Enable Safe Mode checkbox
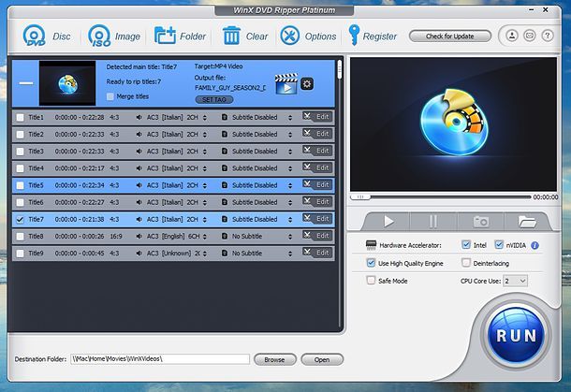Viewport: 571px width, 392px height. click(371, 281)
